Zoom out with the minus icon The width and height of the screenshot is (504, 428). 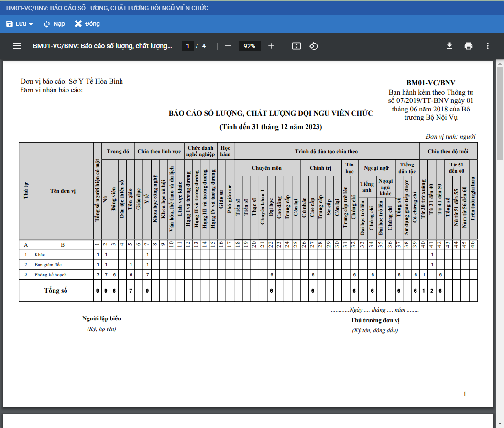[228, 46]
